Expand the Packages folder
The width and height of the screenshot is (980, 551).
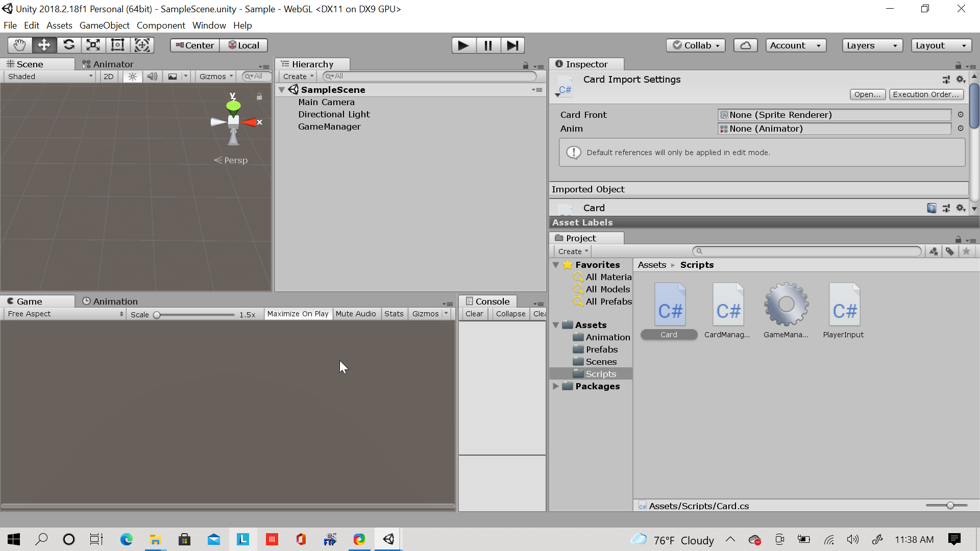556,386
